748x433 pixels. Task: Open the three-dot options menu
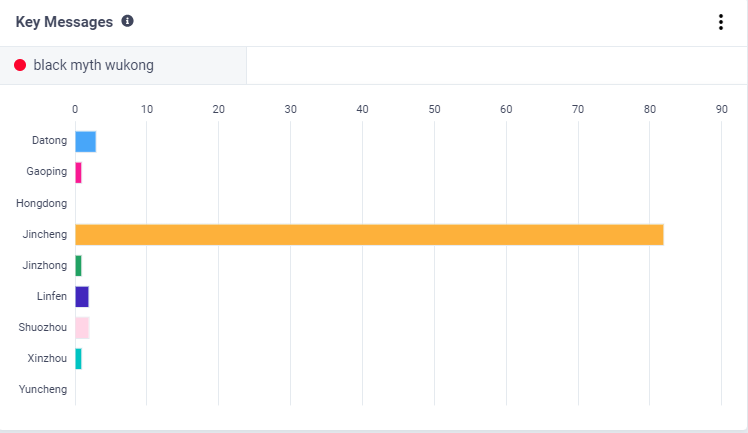point(720,22)
